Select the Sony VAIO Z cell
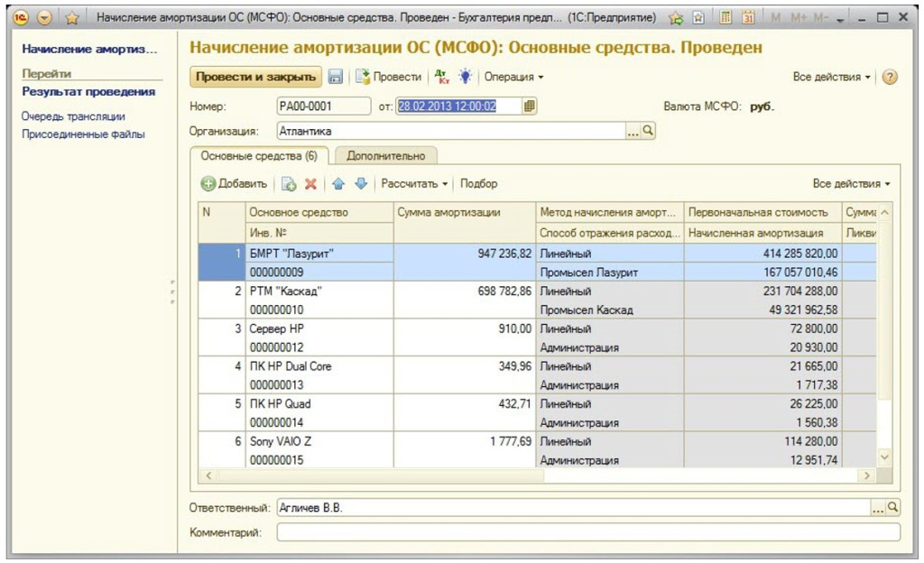 click(x=319, y=441)
